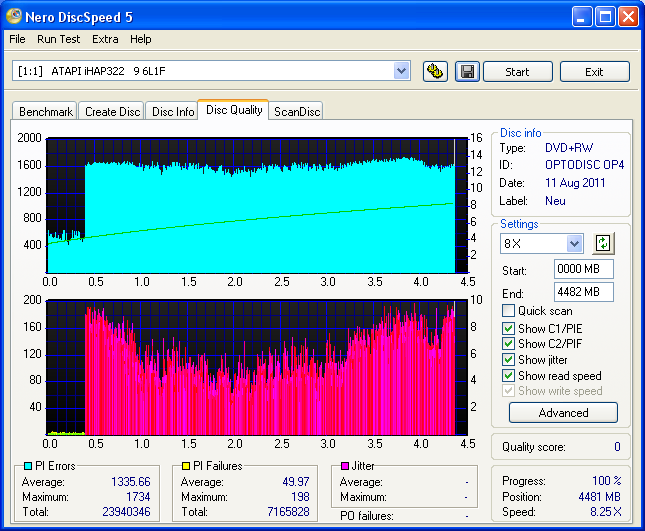Viewport: 645px width, 531px height.
Task: Open the Help menu
Action: pos(141,39)
